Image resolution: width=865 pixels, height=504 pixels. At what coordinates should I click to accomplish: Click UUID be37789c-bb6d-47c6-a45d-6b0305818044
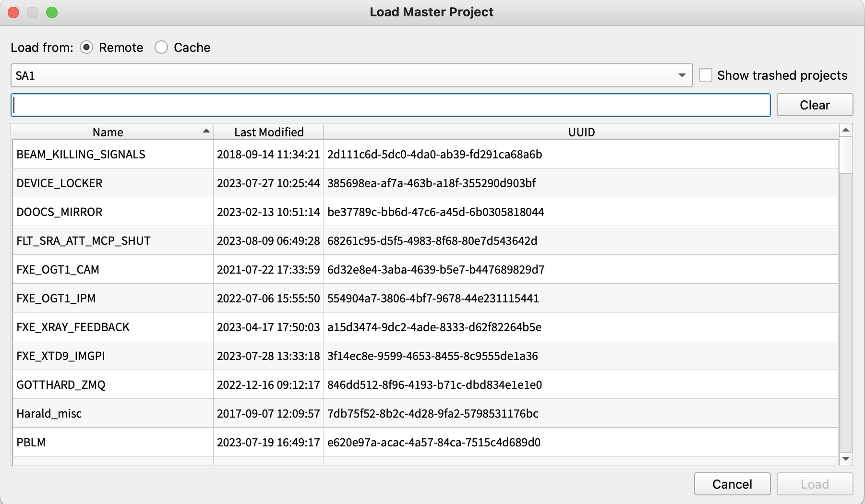pyautogui.click(x=435, y=212)
